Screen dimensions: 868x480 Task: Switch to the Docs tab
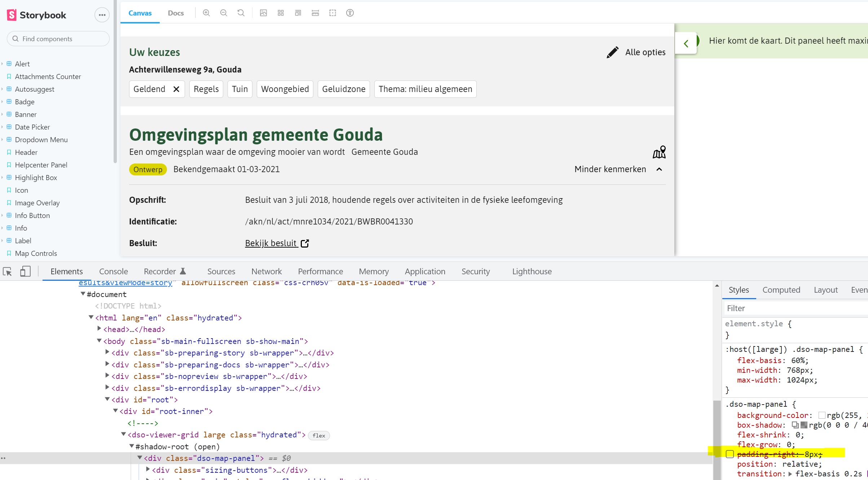(176, 13)
